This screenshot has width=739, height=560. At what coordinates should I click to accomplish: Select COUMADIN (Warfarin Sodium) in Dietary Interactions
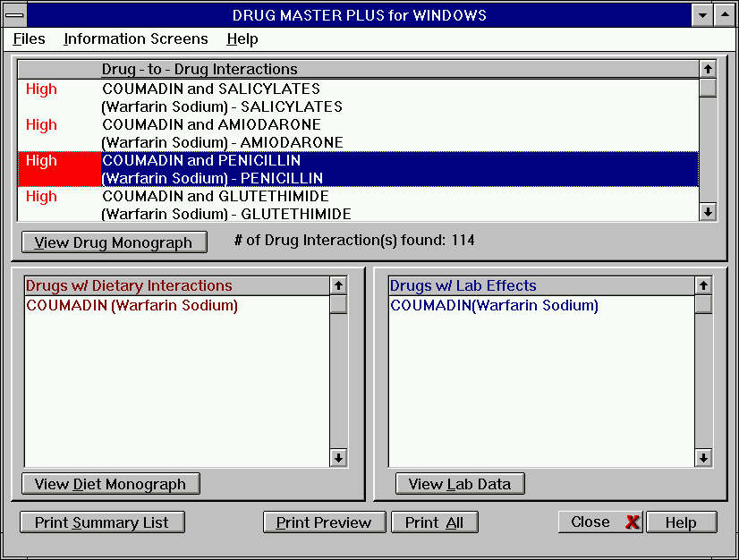point(132,305)
